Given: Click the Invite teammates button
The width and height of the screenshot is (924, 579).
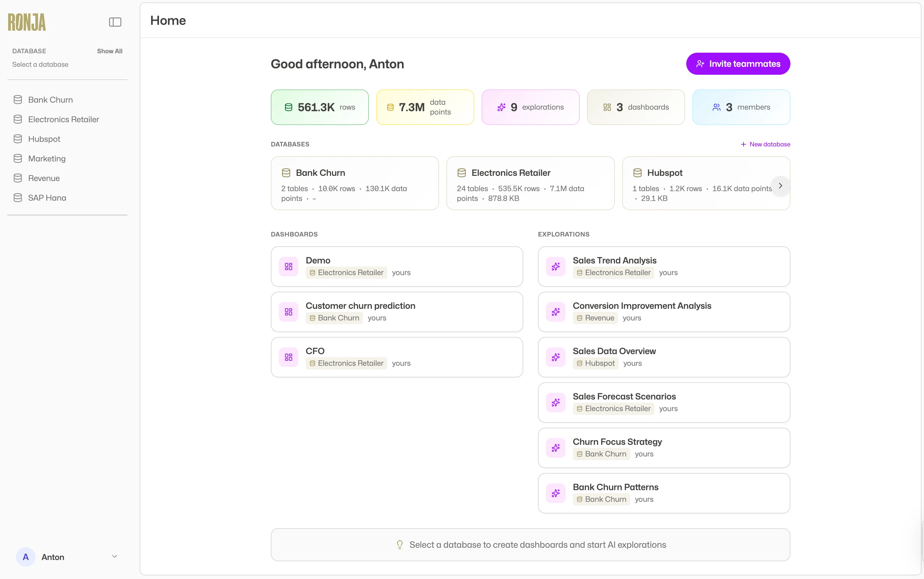Looking at the screenshot, I should pos(738,64).
